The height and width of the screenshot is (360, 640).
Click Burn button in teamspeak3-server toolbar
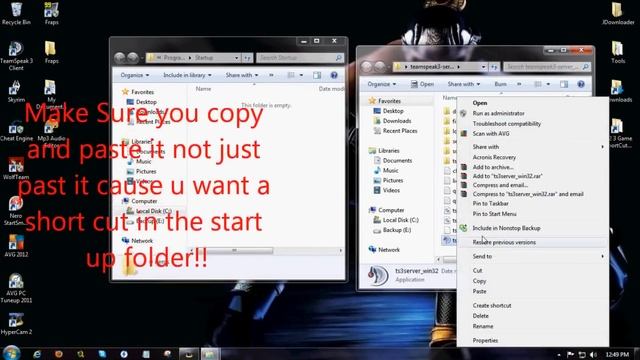pyautogui.click(x=500, y=84)
